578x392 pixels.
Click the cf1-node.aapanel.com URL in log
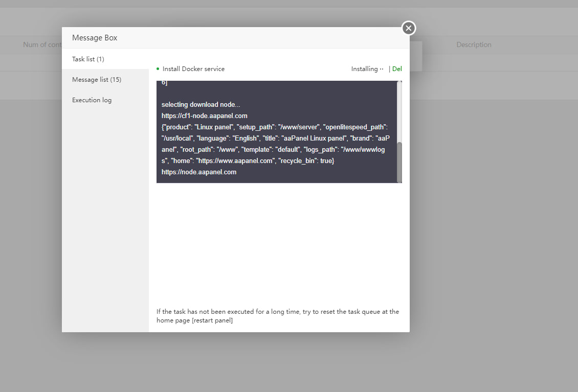(x=204, y=116)
